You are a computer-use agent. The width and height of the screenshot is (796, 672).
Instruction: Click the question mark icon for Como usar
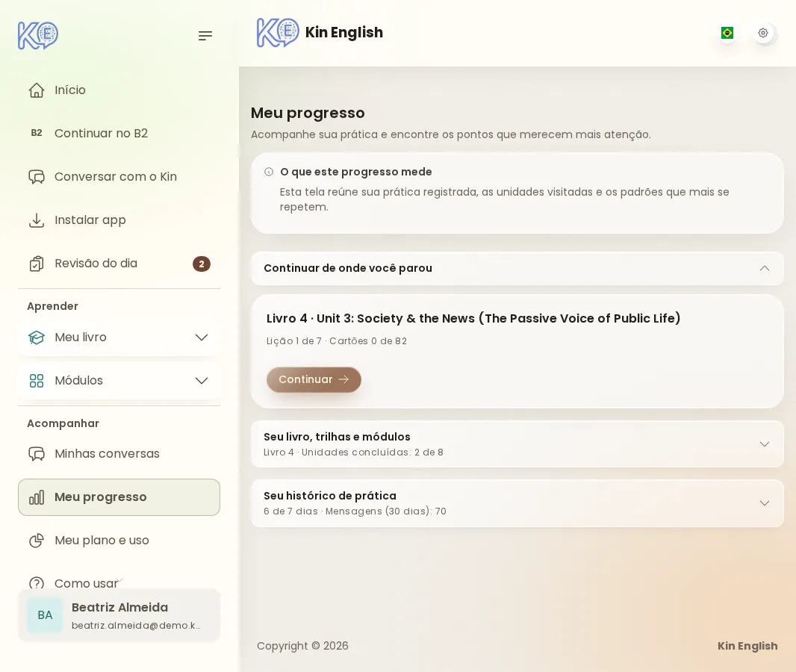(37, 582)
